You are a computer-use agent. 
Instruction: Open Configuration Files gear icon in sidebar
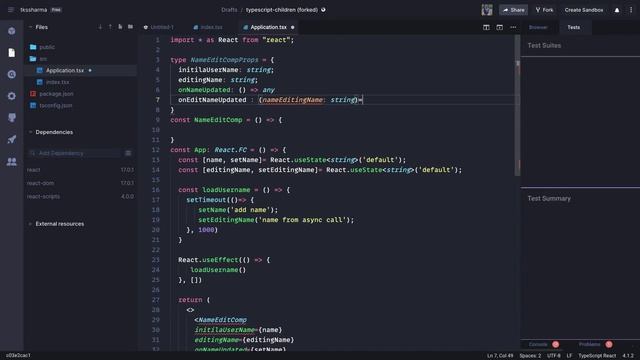point(12,96)
